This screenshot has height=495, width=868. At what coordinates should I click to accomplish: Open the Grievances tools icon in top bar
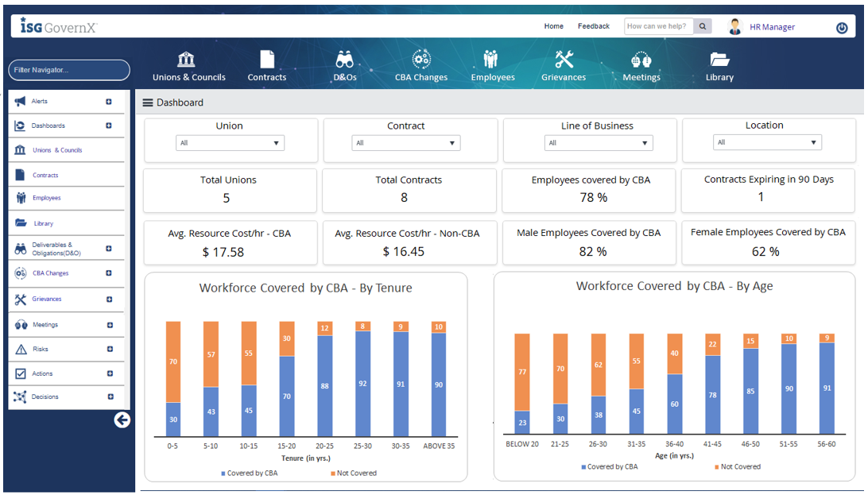coord(564,60)
